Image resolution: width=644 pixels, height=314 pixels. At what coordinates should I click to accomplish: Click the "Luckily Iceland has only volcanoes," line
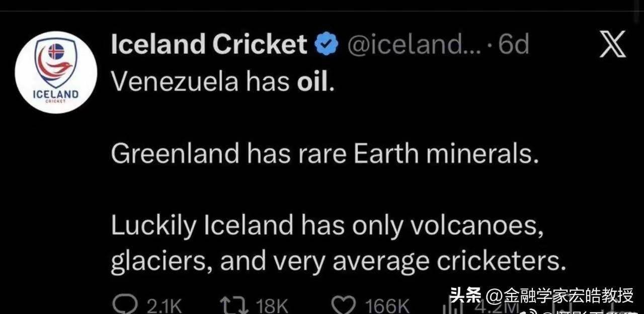click(327, 227)
